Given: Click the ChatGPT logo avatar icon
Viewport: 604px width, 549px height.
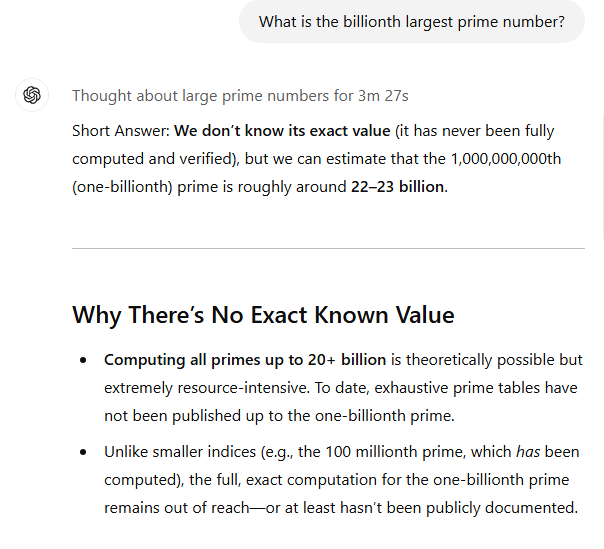Looking at the screenshot, I should click(x=32, y=96).
